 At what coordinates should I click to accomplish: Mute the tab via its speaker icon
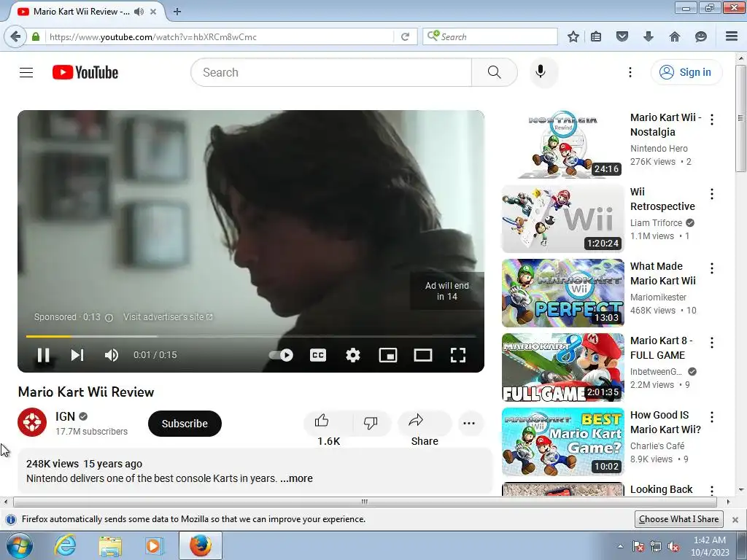139,12
